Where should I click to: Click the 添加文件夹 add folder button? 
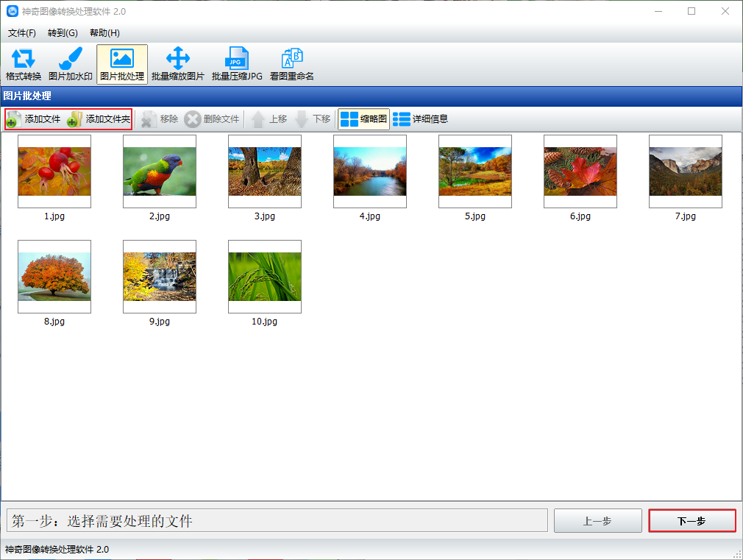[99, 119]
